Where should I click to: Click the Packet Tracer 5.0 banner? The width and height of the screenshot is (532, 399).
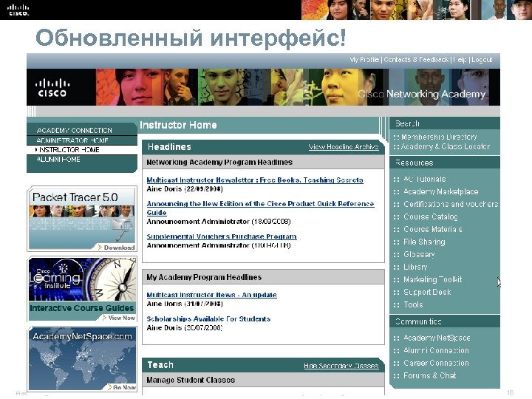point(82,219)
